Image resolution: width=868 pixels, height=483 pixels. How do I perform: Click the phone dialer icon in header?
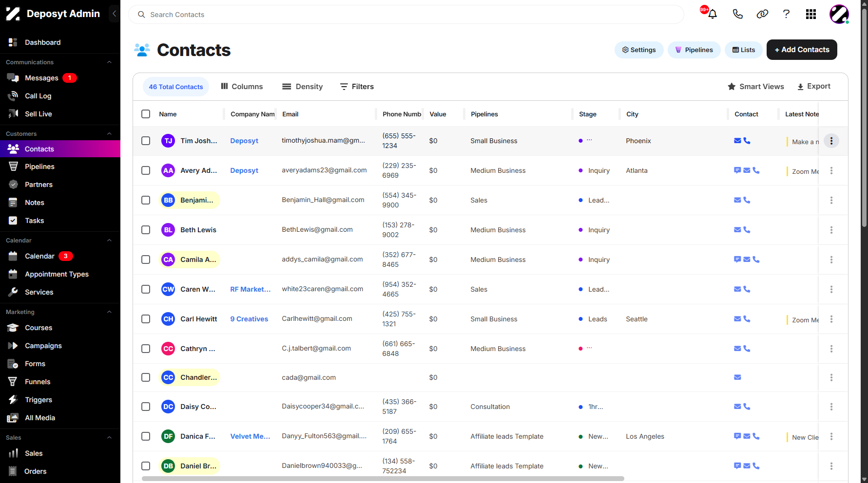737,14
